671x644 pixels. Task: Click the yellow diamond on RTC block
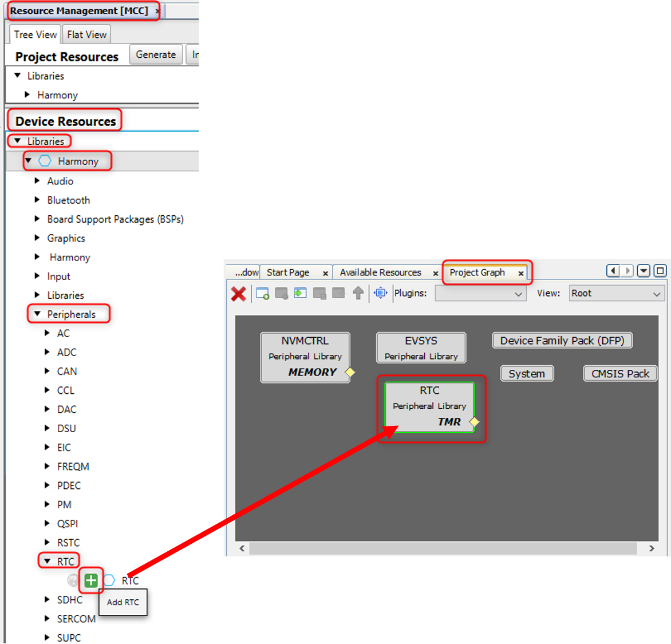click(x=474, y=422)
